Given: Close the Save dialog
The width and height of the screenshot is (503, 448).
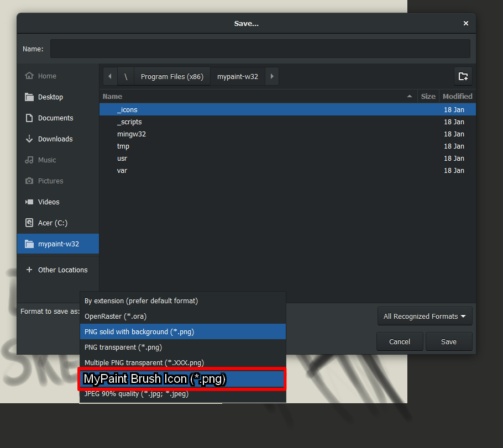Looking at the screenshot, I should 466,23.
